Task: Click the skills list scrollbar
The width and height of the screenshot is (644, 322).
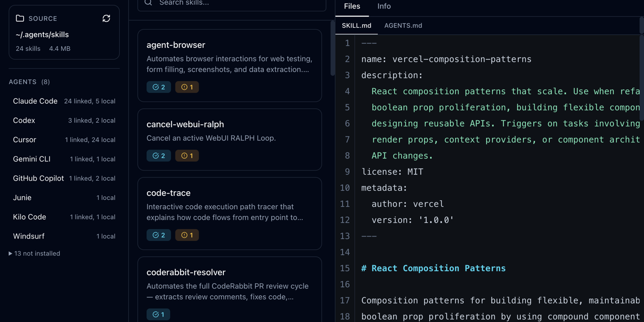Action: click(x=332, y=48)
